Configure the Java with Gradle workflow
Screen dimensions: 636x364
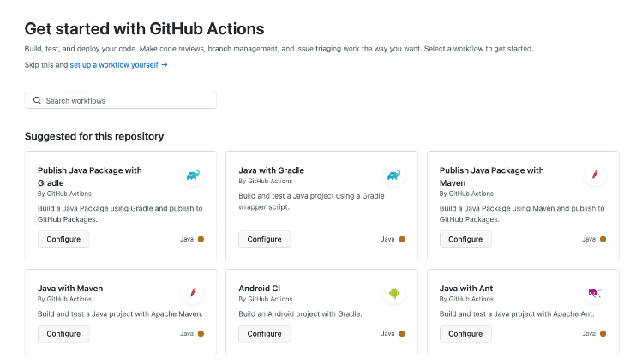click(264, 239)
